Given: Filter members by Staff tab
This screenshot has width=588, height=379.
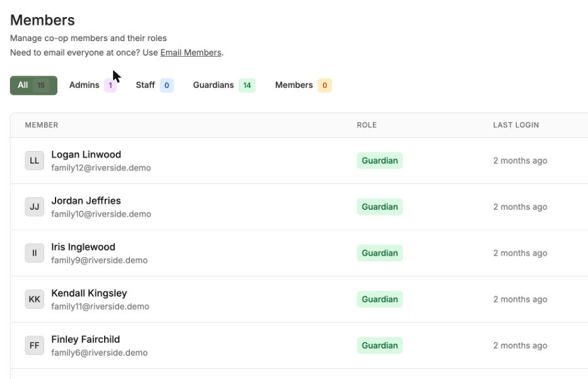Looking at the screenshot, I should click(x=155, y=85).
